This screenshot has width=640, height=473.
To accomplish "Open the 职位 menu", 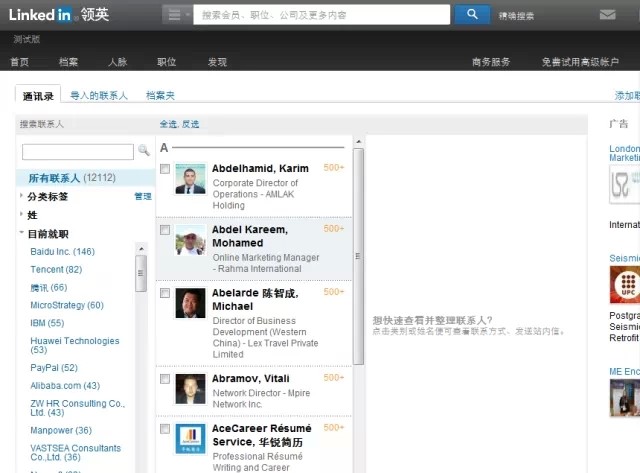I will click(x=167, y=62).
